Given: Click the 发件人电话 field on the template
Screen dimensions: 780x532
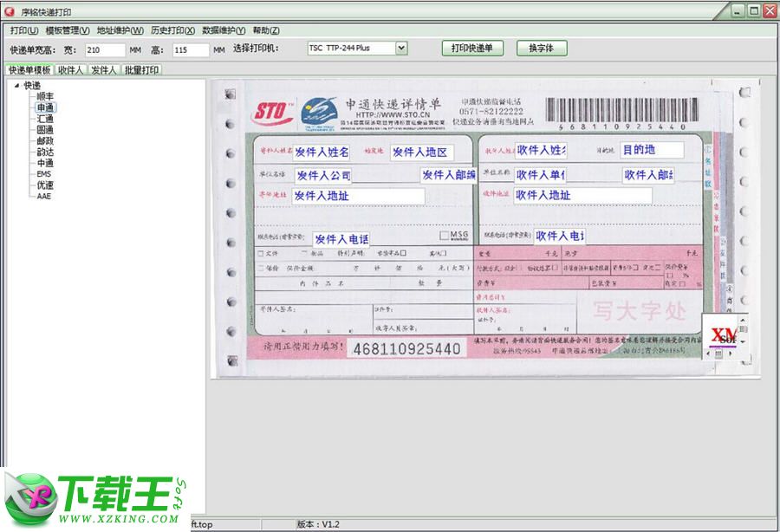Looking at the screenshot, I should coord(341,239).
